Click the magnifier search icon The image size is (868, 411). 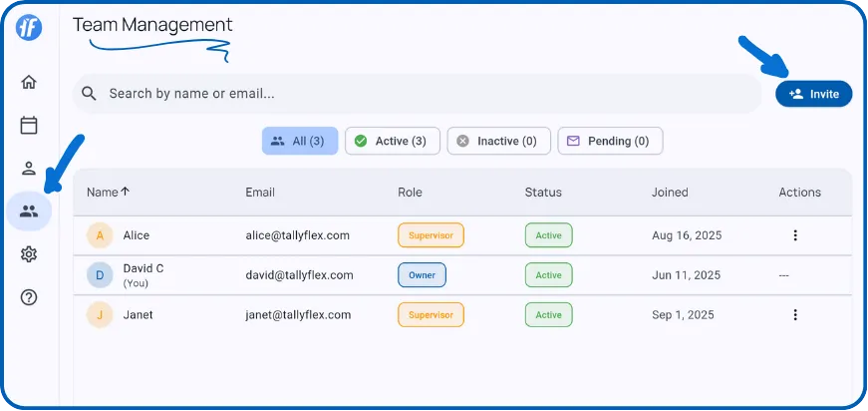click(90, 94)
